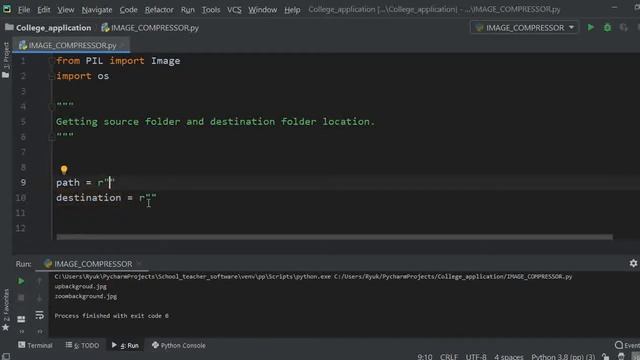This screenshot has height=360, width=640.
Task: Change file encoding via UTF-8 status item
Action: pos(476,357)
